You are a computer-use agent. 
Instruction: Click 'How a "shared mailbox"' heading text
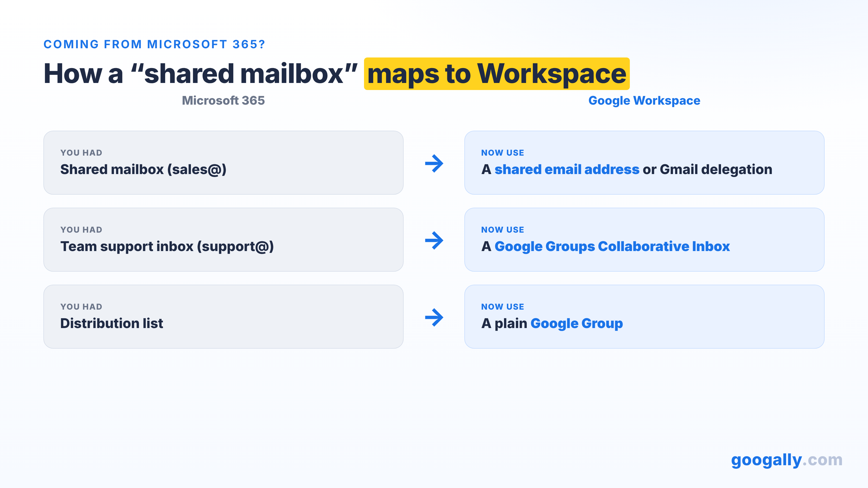point(200,73)
